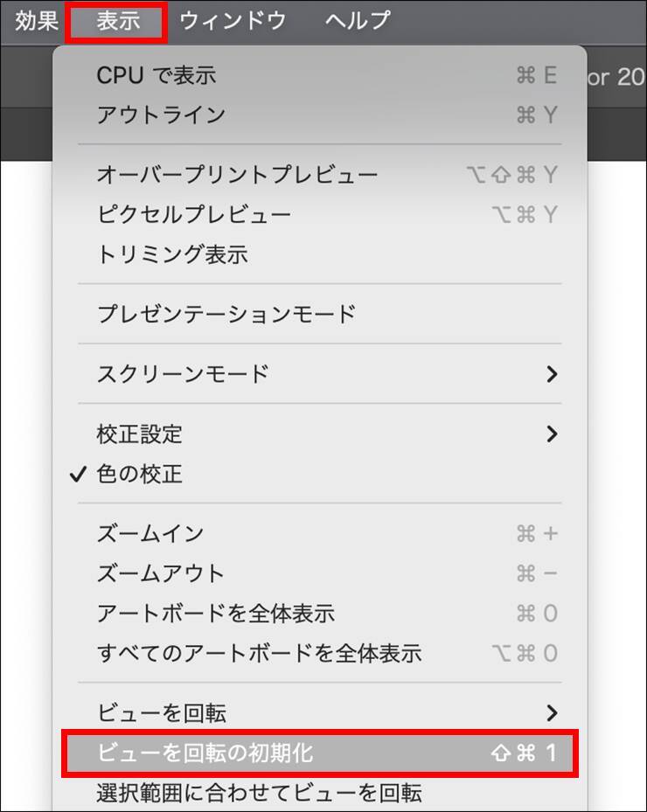The width and height of the screenshot is (647, 812).
Task: Open the 表示 menu
Action: pos(117,21)
